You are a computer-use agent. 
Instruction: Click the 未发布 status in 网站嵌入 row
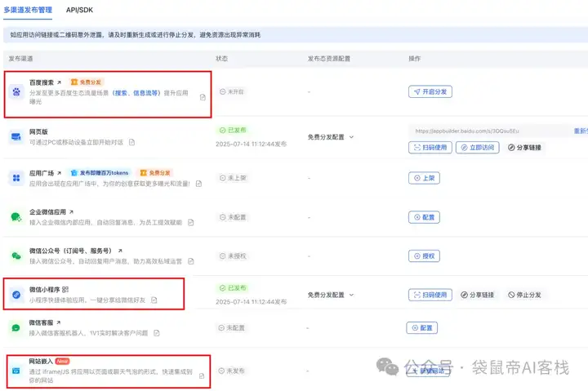(231, 371)
